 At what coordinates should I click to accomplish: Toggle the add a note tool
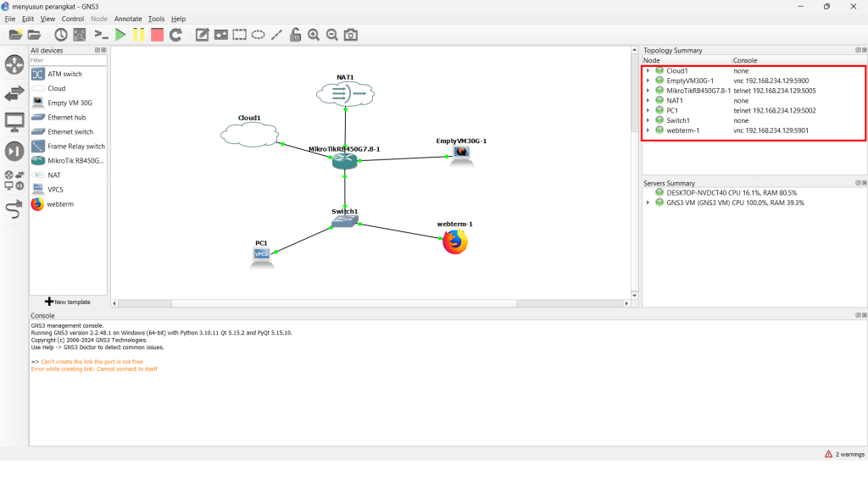203,35
